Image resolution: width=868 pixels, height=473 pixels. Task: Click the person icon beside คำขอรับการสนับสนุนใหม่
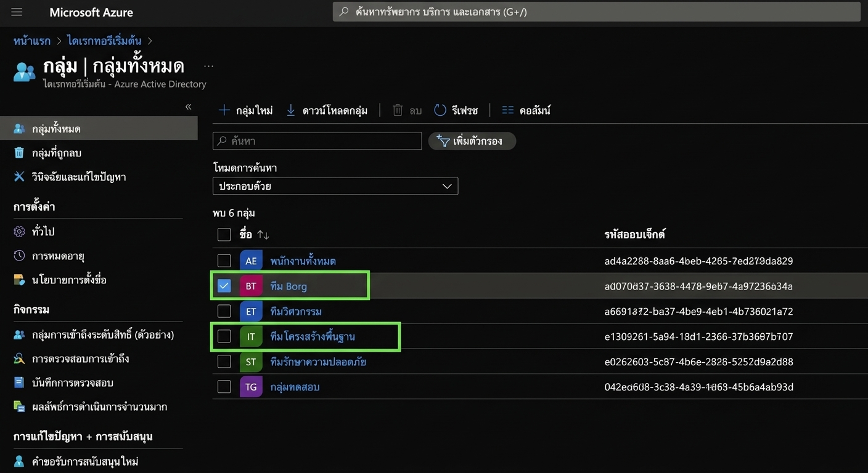point(20,461)
